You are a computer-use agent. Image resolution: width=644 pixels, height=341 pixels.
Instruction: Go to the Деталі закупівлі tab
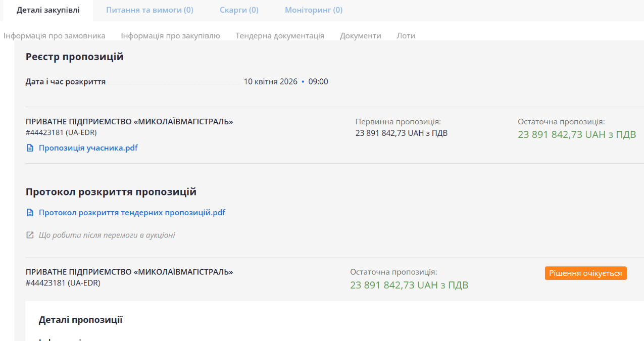coord(48,10)
